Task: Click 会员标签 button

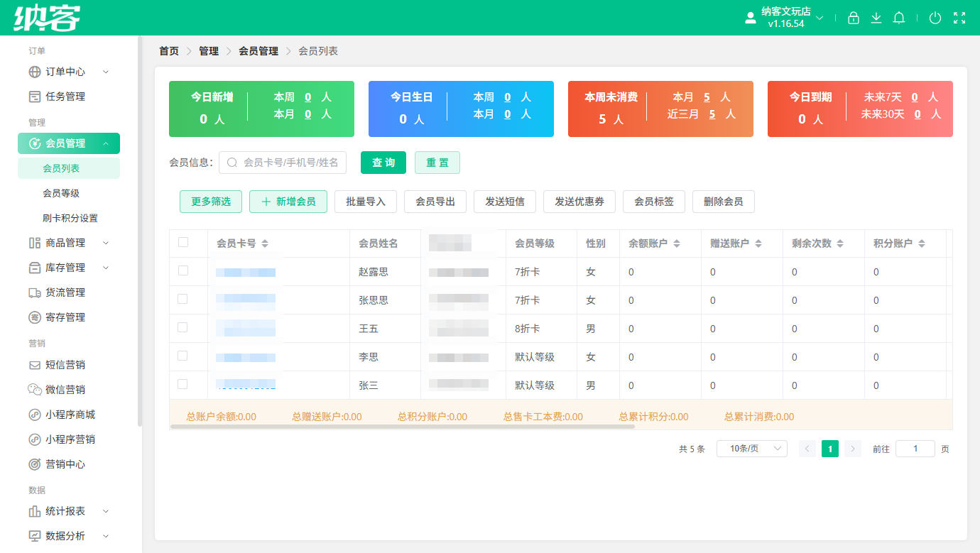Action: 654,202
